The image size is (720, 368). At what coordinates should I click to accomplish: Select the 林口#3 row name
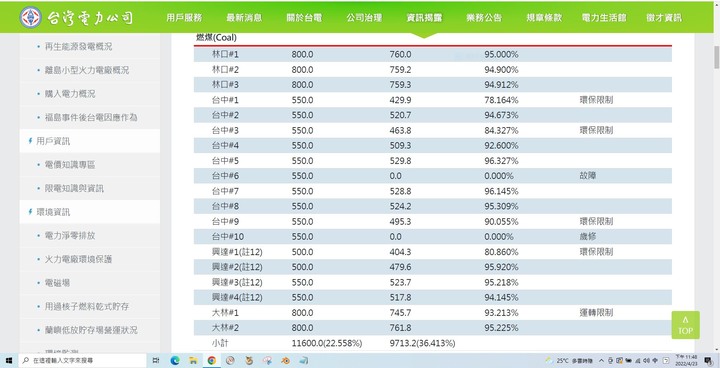click(x=225, y=85)
